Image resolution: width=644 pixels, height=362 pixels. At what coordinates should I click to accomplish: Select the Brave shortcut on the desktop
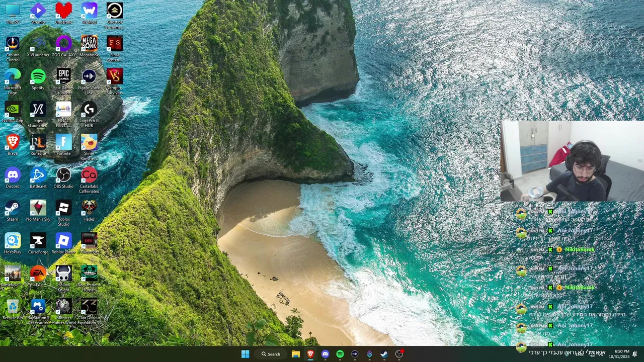[13, 144]
